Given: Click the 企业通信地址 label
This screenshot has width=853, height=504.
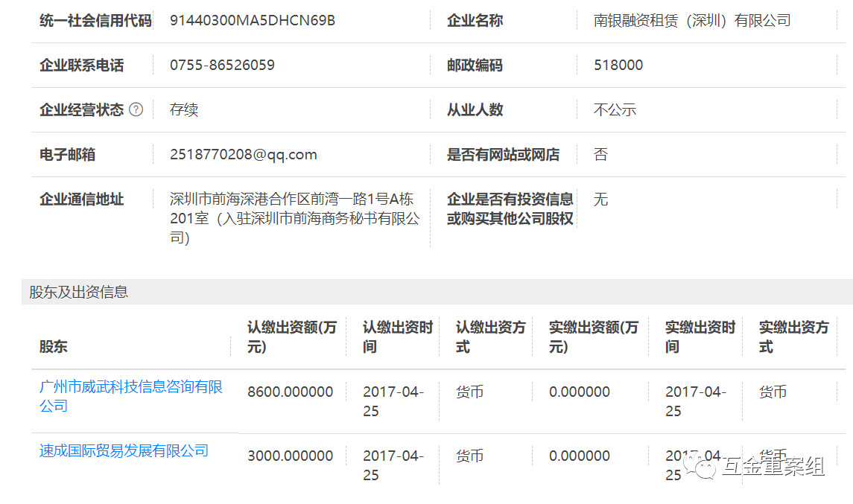Looking at the screenshot, I should [x=82, y=199].
